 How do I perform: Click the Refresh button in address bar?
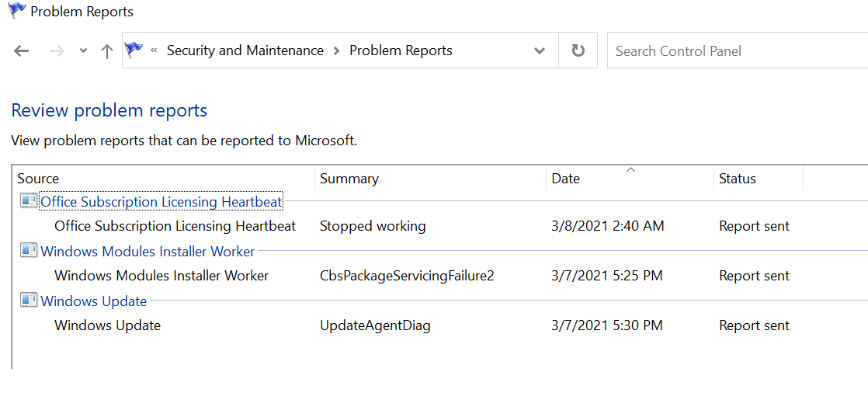point(578,50)
